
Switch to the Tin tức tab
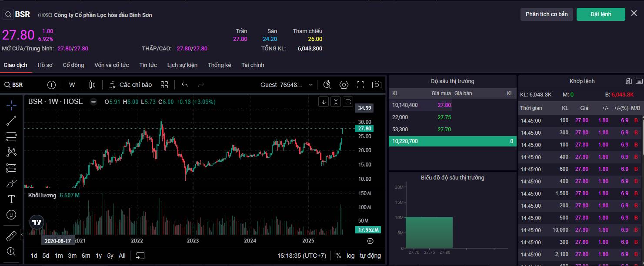pyautogui.click(x=148, y=65)
